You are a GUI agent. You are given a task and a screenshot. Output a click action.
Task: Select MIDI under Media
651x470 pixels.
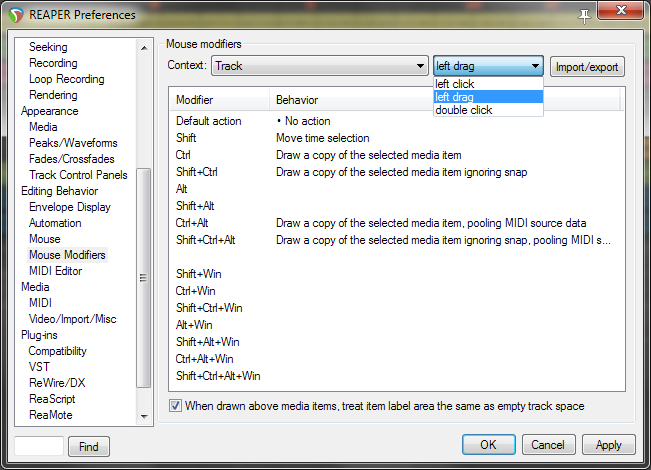[41, 303]
